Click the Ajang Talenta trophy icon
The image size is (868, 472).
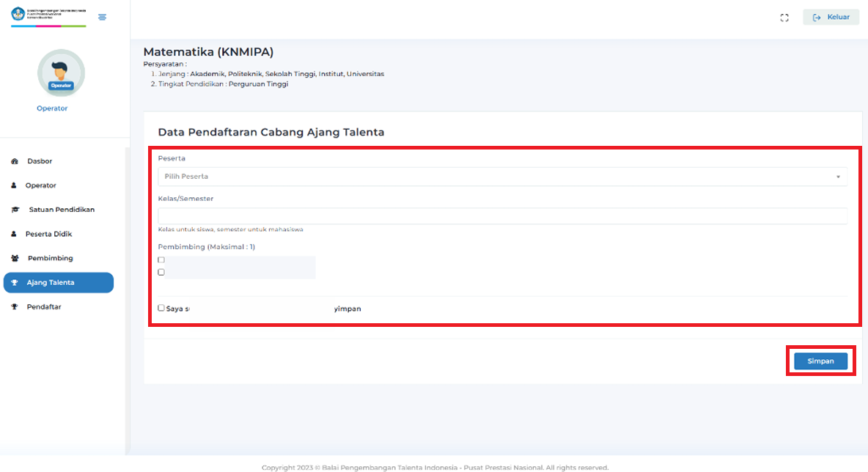point(15,283)
